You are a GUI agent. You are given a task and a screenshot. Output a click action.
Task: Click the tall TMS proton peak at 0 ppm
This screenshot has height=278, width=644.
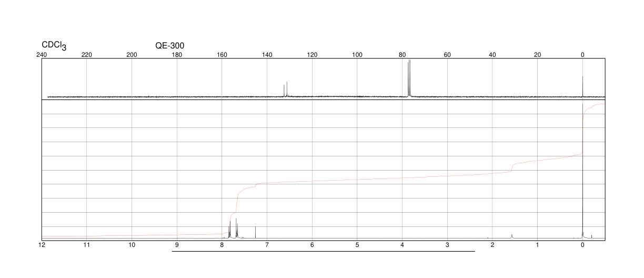(x=582, y=171)
